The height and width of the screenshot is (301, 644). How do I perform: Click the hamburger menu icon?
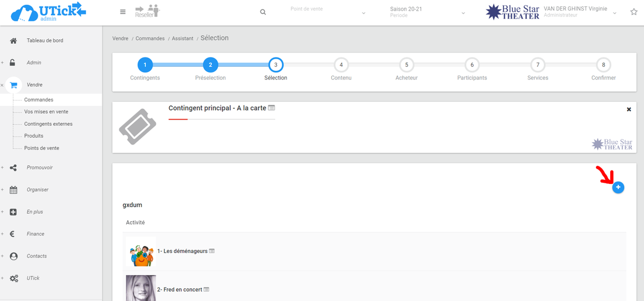click(x=122, y=12)
